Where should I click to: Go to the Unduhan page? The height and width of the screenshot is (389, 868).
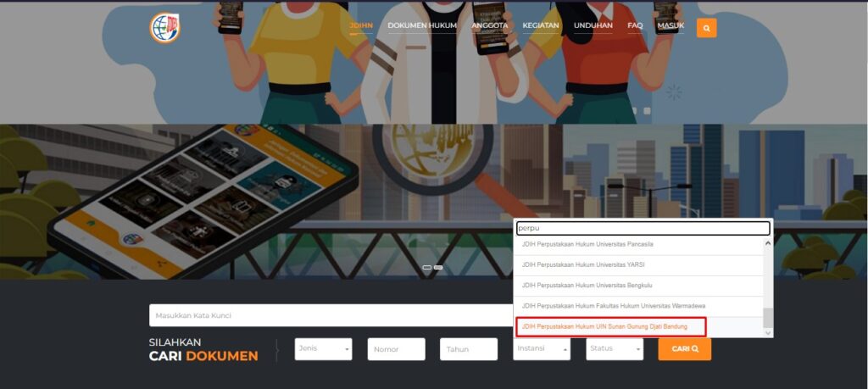(x=593, y=25)
